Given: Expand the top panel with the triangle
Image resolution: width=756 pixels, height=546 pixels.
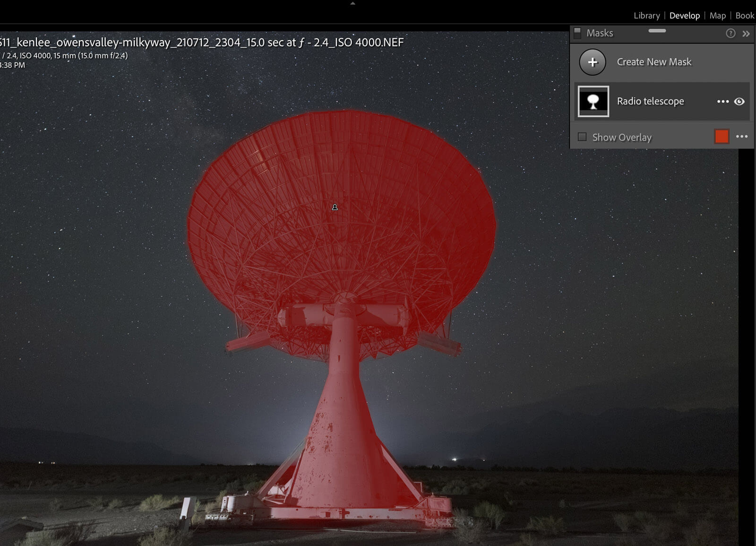Looking at the screenshot, I should click(x=352, y=3).
